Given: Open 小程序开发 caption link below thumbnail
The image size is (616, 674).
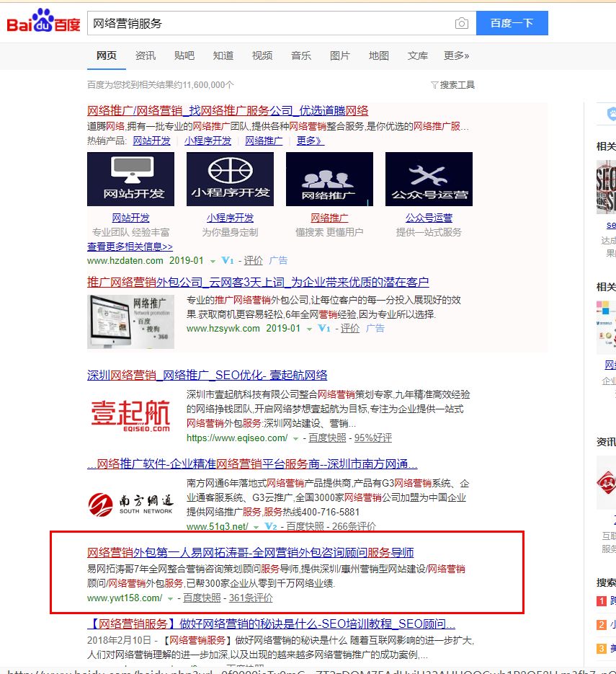Looking at the screenshot, I should click(x=231, y=218).
